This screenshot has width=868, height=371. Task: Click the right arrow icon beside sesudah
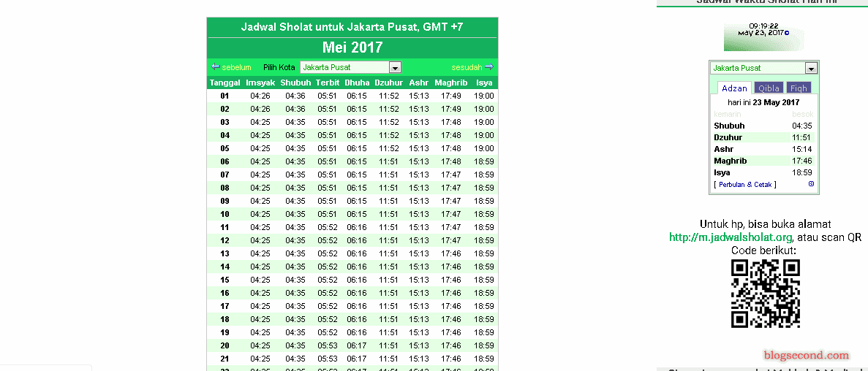tap(488, 67)
